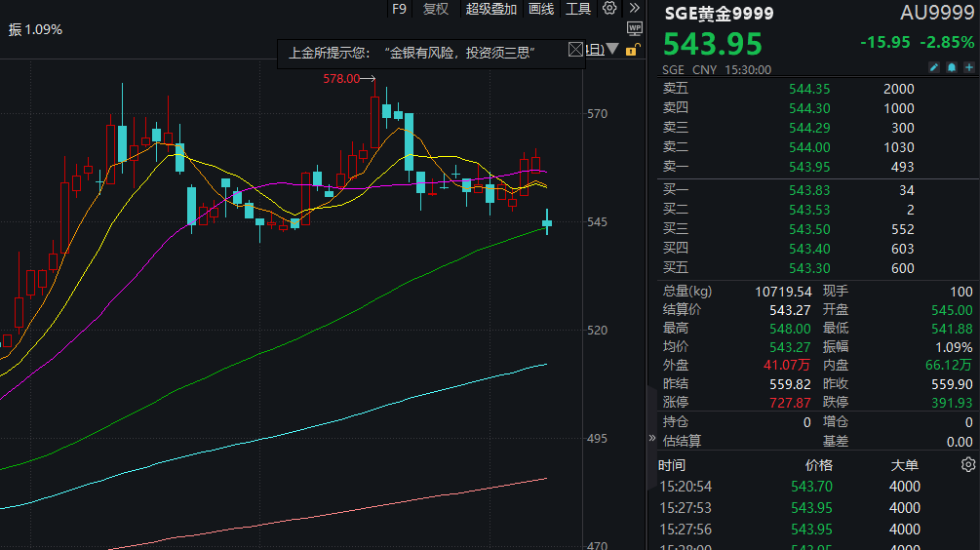Click the AU9999 ticker code
Screen dimensions: 980x550
937,14
